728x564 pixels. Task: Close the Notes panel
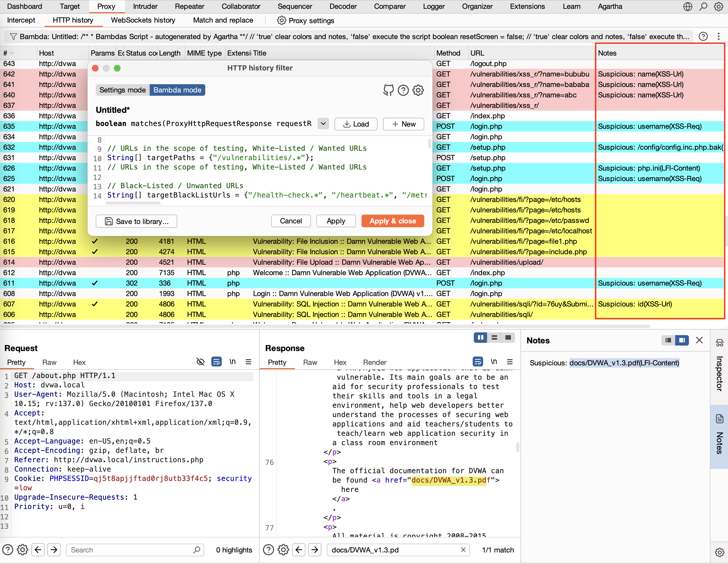coord(699,340)
